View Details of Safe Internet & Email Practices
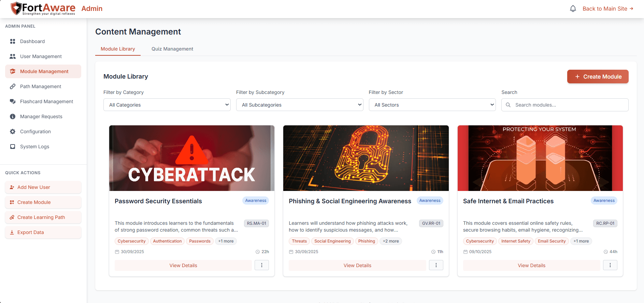The width and height of the screenshot is (644, 303). [x=532, y=265]
